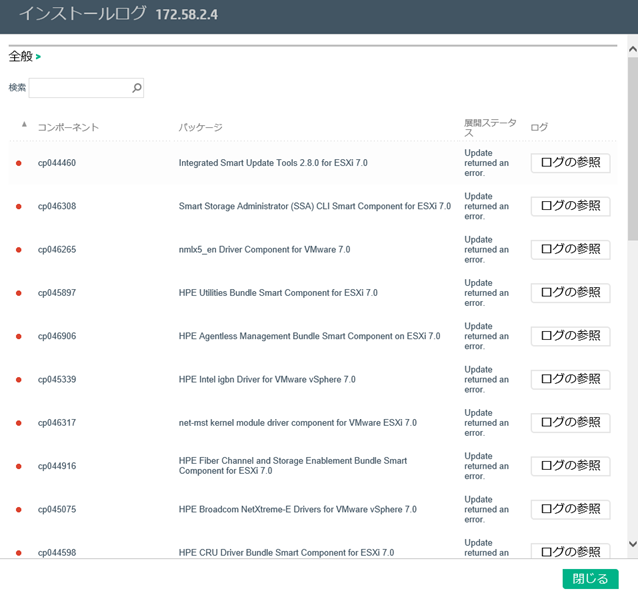
Task: Click 全般 section heading
Action: coord(20,57)
